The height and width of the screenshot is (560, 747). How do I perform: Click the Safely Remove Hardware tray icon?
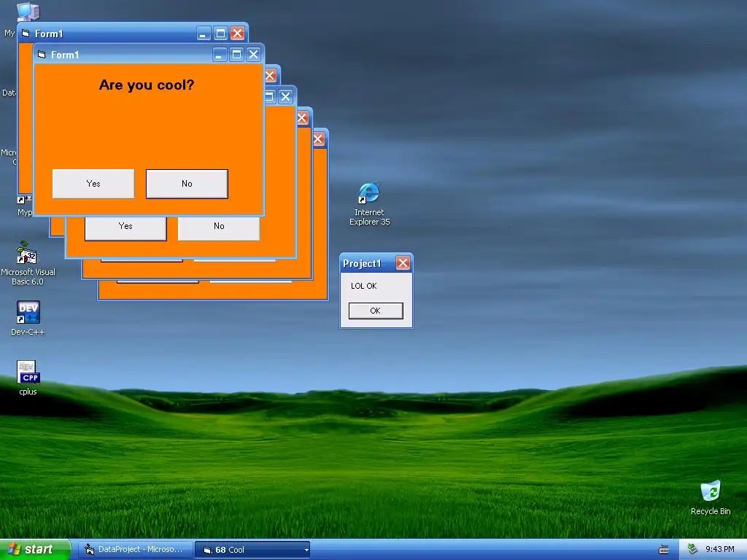tap(693, 549)
